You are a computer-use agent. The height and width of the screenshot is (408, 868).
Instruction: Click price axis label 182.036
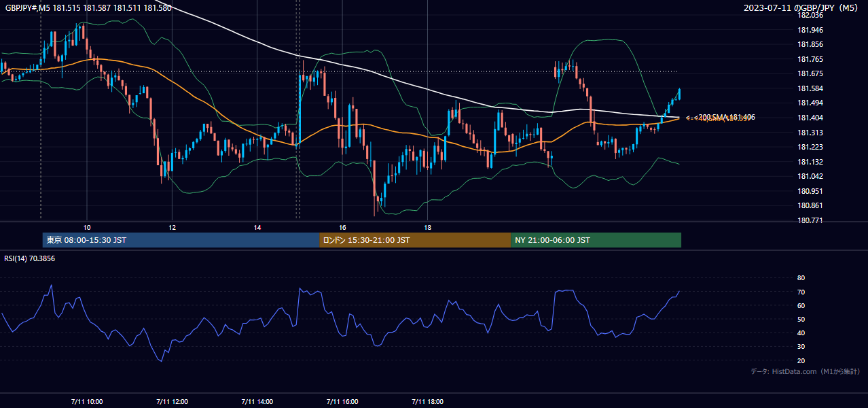(810, 15)
